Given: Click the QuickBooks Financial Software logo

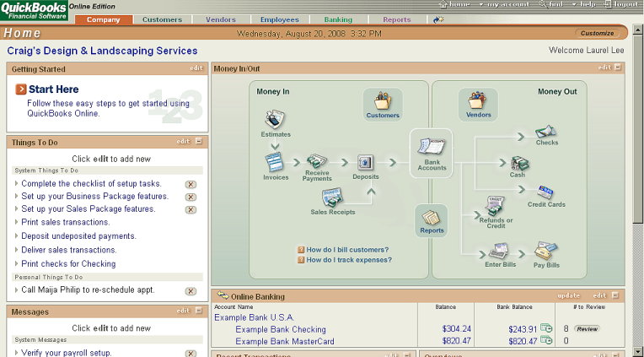Looking at the screenshot, I should coord(34,10).
